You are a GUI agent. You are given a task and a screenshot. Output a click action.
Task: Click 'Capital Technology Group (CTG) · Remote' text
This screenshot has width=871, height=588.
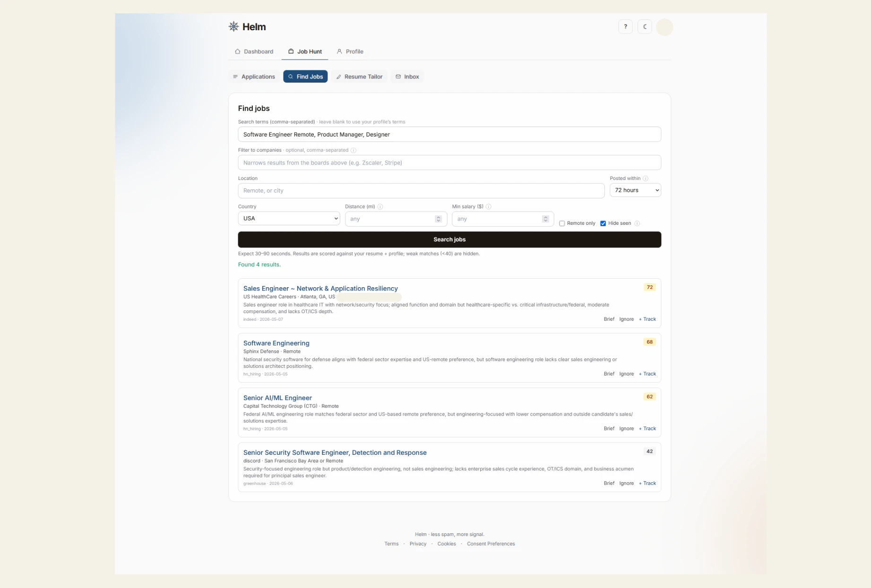click(291, 406)
